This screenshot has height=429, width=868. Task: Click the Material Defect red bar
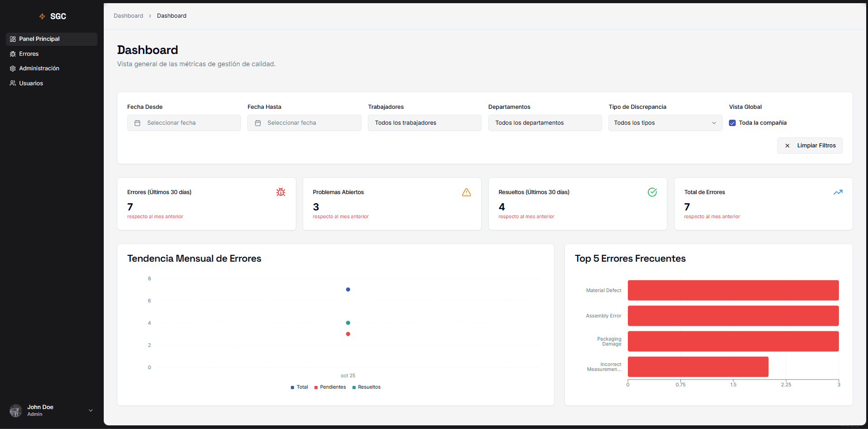coord(733,290)
